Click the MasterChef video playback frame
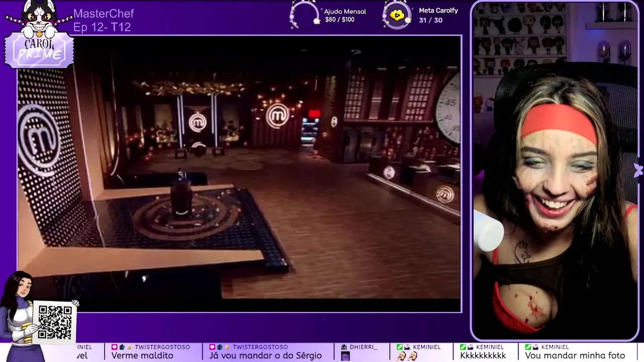Screen dimensions: 644x362 point(239,174)
